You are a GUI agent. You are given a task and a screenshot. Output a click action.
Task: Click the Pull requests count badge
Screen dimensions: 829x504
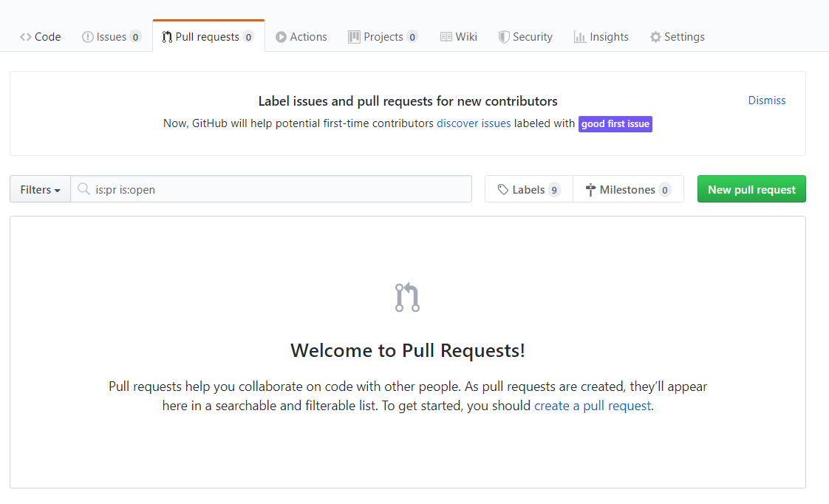point(248,37)
